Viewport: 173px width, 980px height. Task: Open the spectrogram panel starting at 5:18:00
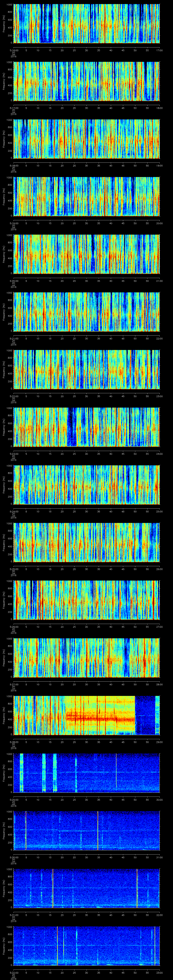tap(87, 139)
